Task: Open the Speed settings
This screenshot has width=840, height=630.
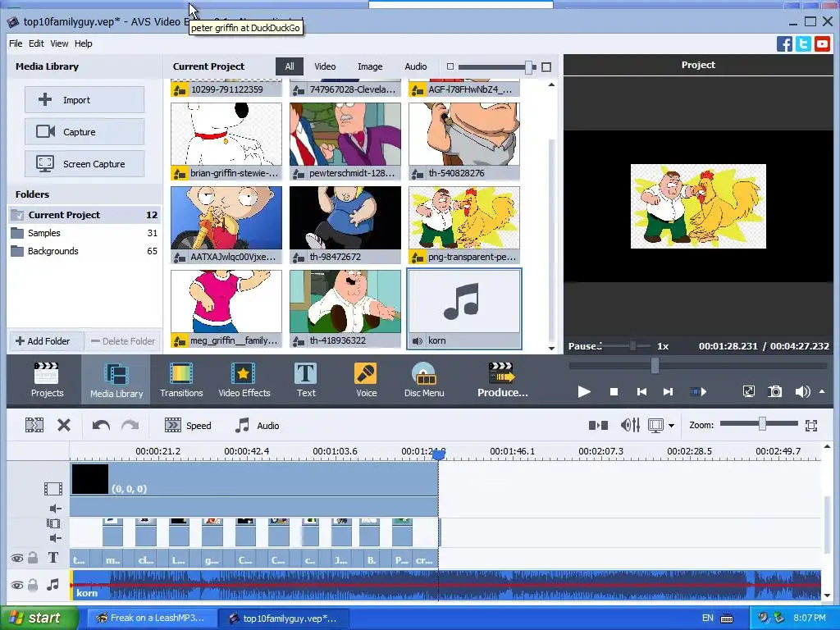Action: tap(188, 426)
